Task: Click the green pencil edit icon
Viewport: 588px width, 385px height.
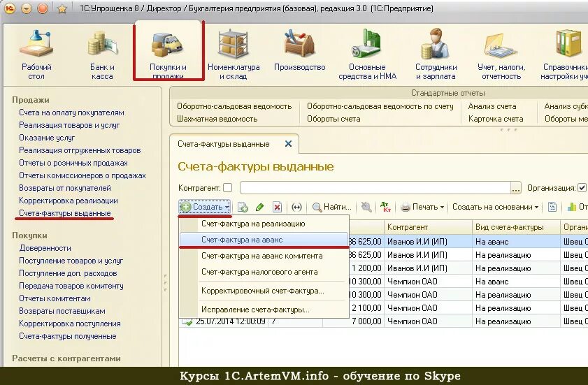Action: [x=259, y=207]
